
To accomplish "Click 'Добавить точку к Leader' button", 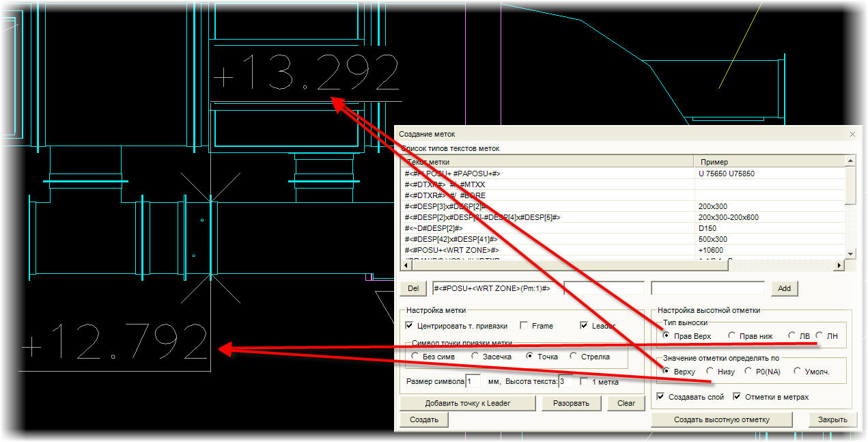I will [468, 403].
